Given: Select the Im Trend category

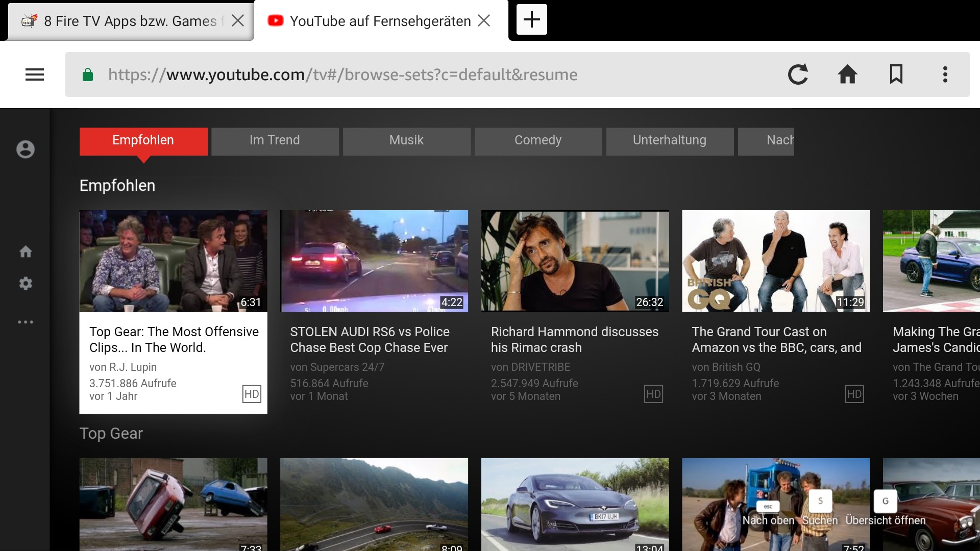Looking at the screenshot, I should tap(275, 140).
